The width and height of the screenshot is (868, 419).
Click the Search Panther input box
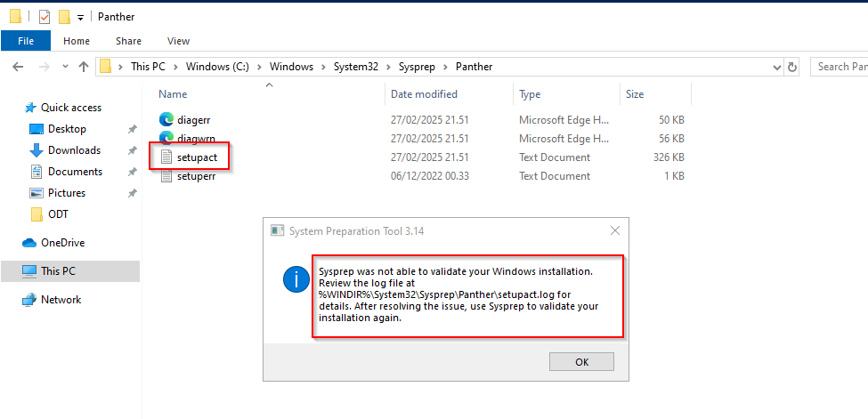pyautogui.click(x=841, y=67)
